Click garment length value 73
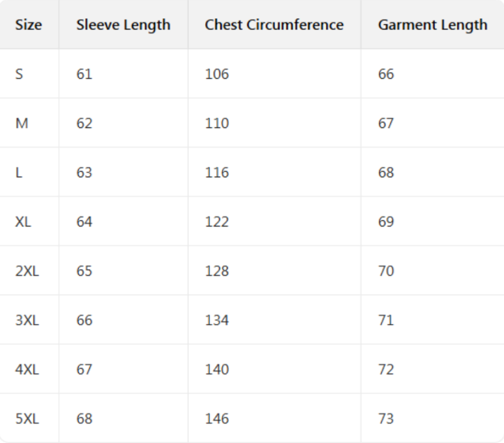The image size is (504, 443). coord(386,419)
